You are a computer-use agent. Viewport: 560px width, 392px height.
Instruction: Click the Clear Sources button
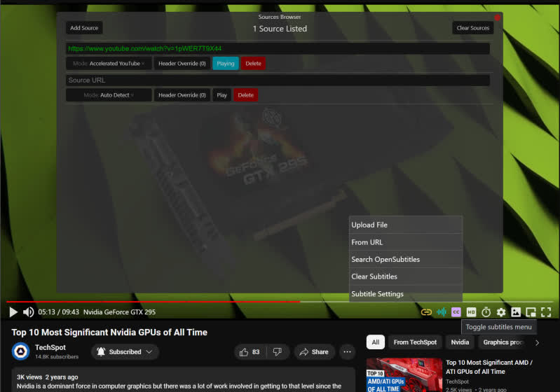473,28
